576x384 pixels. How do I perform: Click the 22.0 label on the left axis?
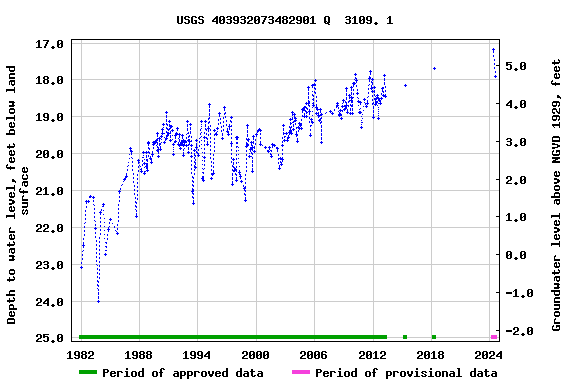click(x=49, y=228)
